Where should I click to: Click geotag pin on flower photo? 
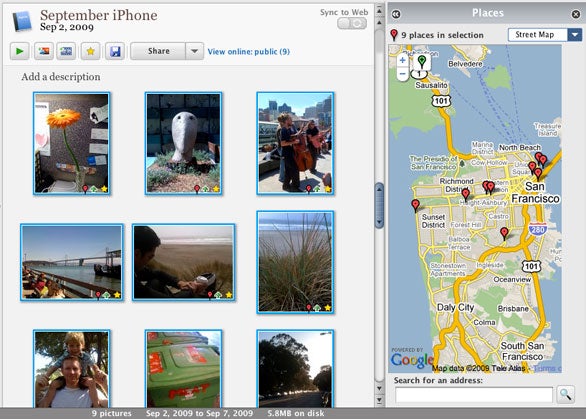tap(85, 189)
